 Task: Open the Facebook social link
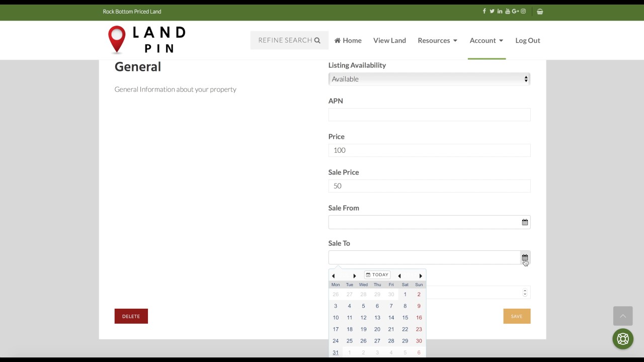[x=484, y=11]
